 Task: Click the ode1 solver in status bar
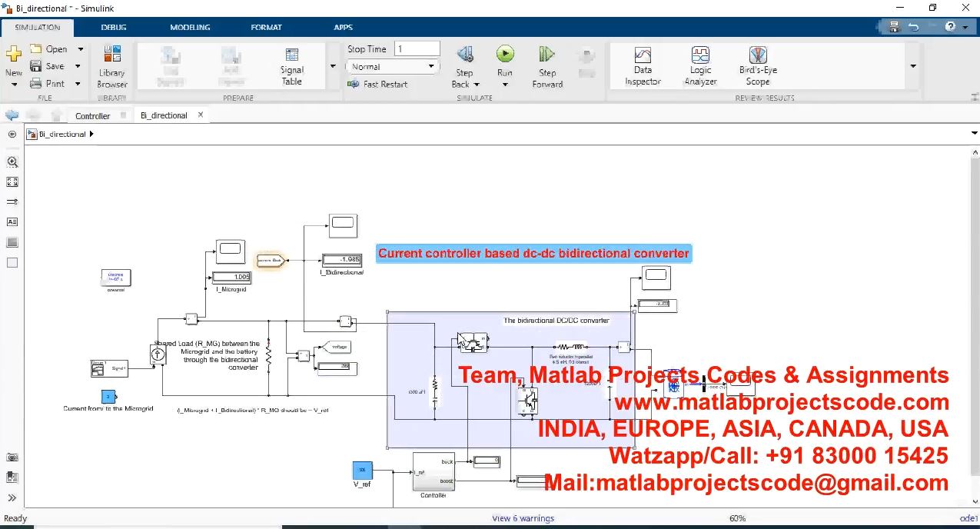(968, 518)
